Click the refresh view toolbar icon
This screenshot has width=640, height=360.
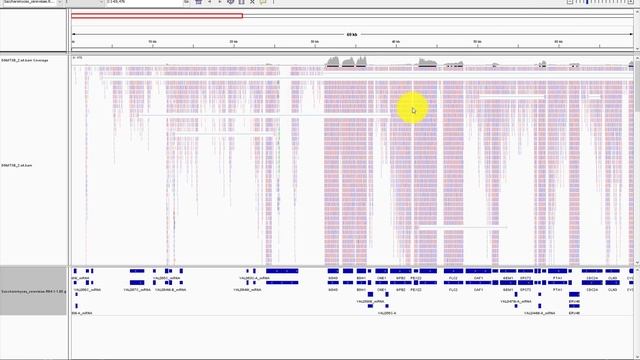pos(231,2)
